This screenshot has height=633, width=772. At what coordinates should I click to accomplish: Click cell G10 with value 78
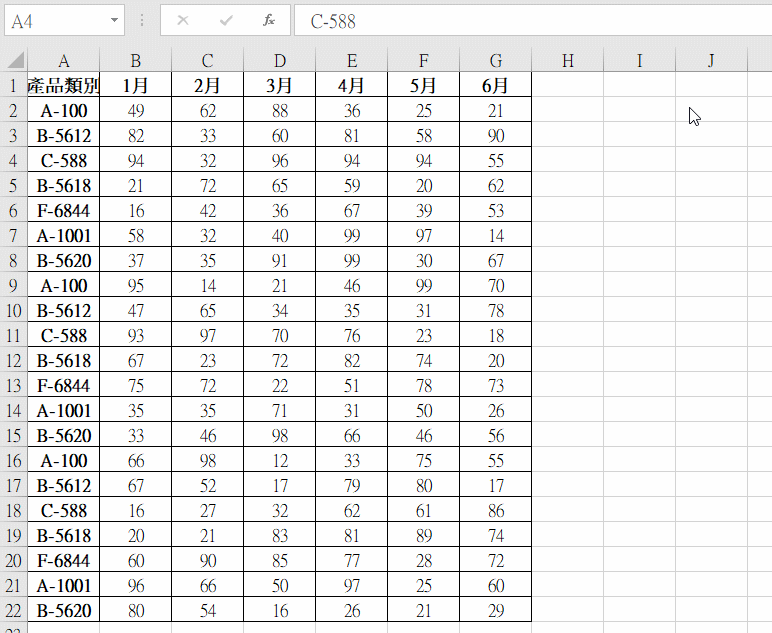point(496,310)
